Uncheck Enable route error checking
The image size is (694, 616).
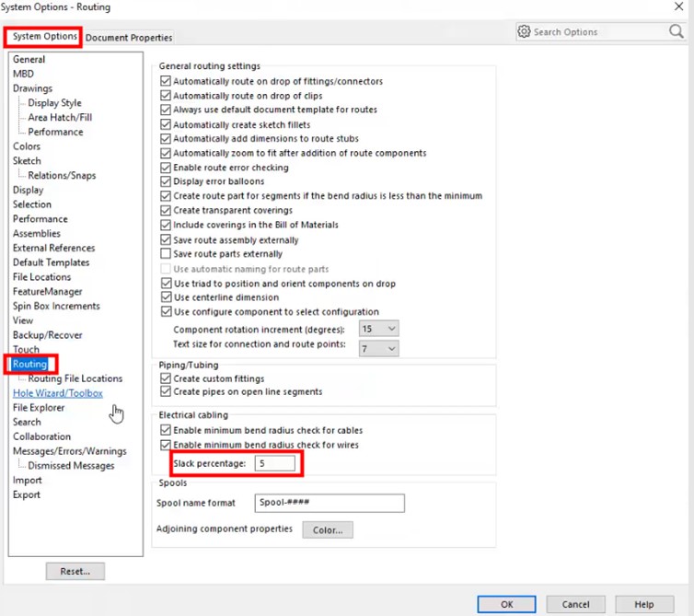pos(166,168)
